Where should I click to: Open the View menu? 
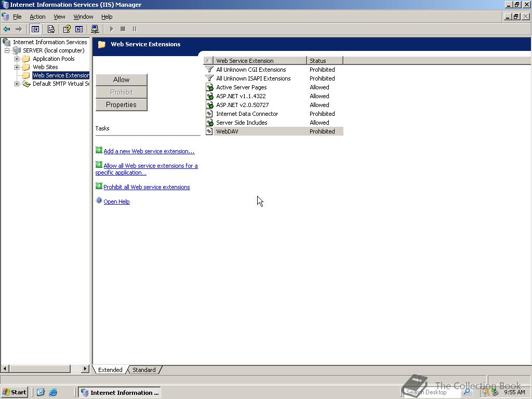pos(59,17)
